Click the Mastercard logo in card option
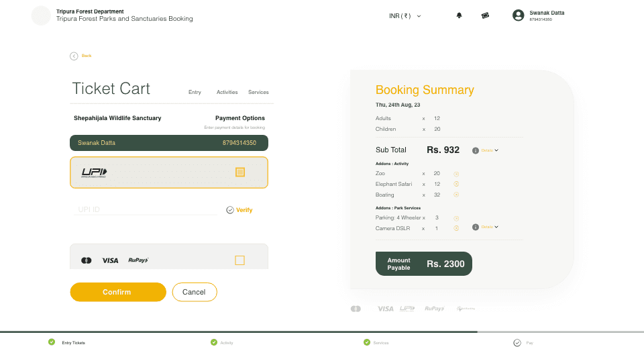The height and width of the screenshot is (359, 644). 87,260
